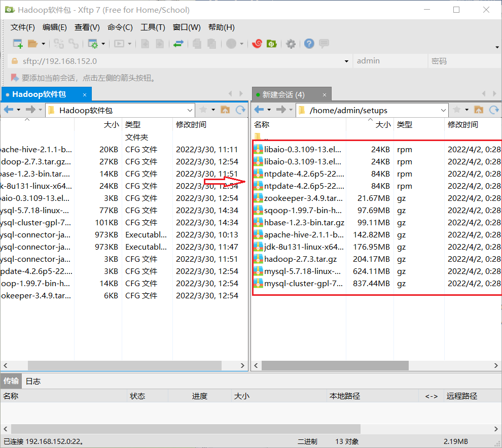Open the 查看(V) menu
The height and width of the screenshot is (448, 502).
(87, 27)
